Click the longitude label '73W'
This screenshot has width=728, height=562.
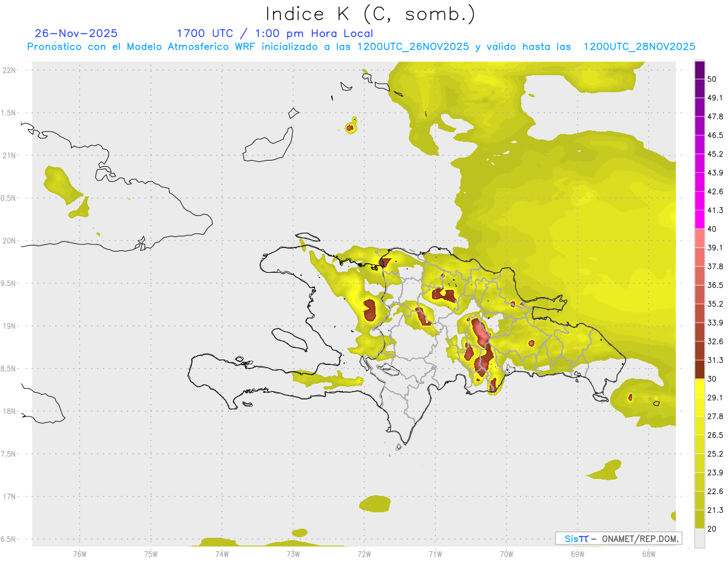tap(292, 554)
